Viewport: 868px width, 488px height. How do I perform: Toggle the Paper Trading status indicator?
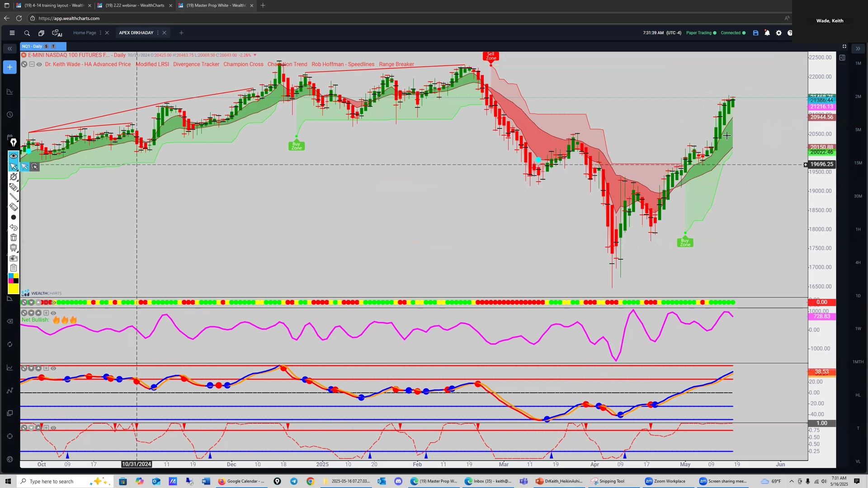(x=701, y=33)
